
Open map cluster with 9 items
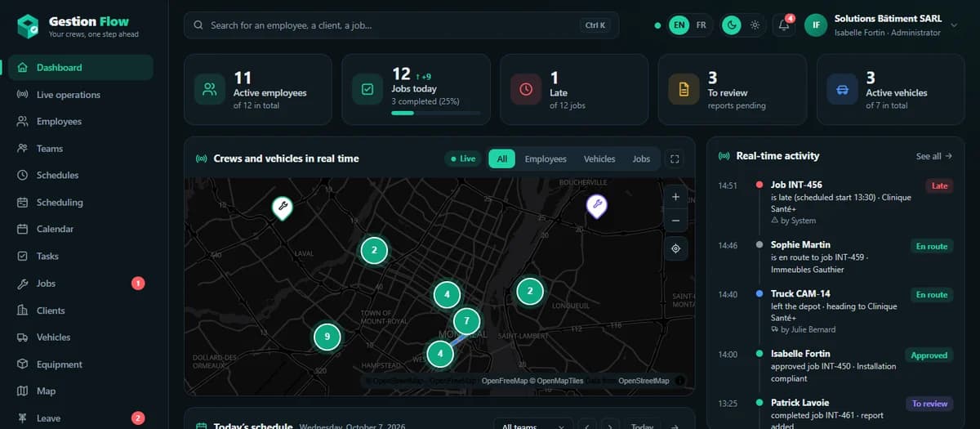click(327, 337)
